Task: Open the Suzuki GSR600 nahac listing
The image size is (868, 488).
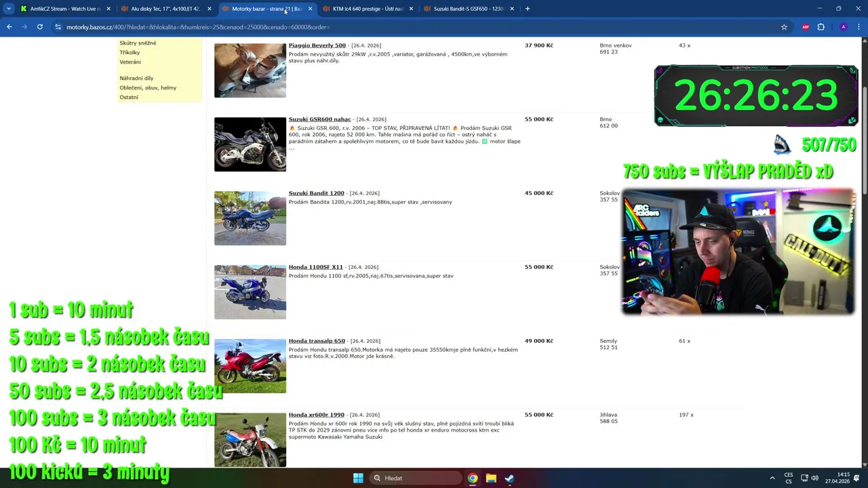Action: [319, 119]
